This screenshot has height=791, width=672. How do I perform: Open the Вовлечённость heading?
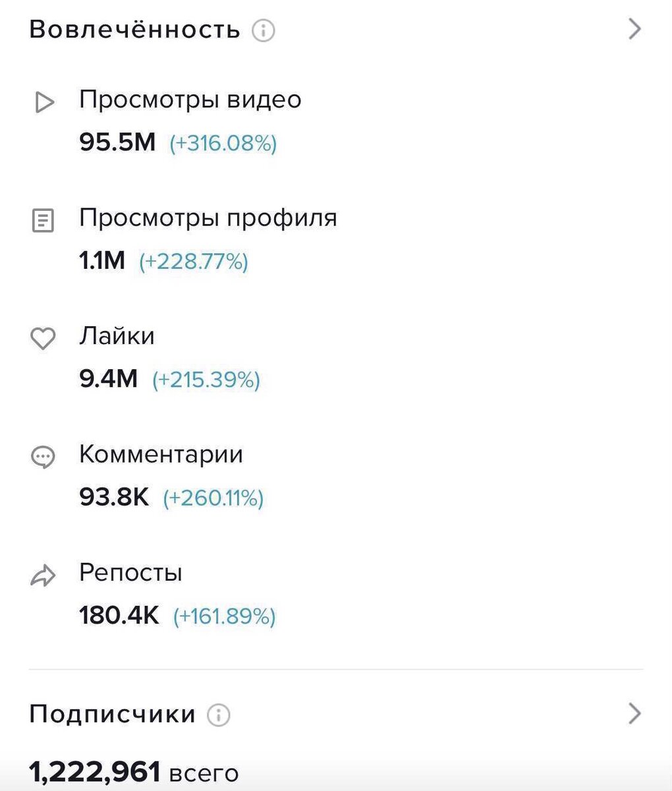pyautogui.click(x=135, y=30)
